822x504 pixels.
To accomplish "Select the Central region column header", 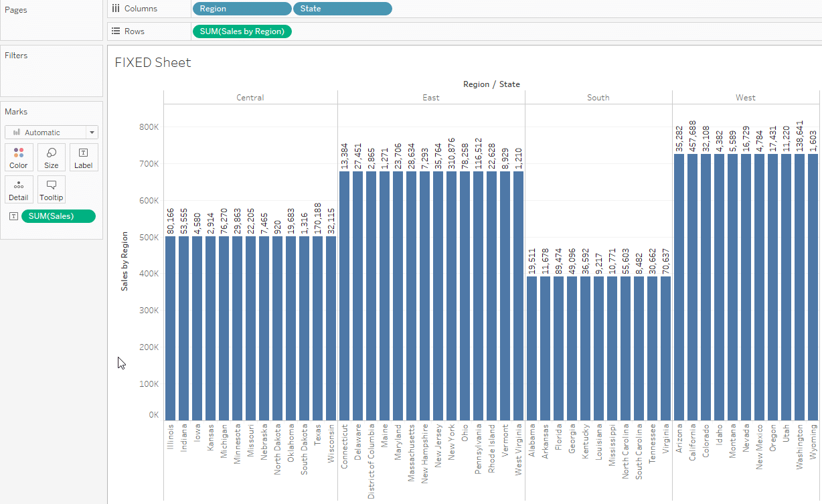I will click(x=250, y=97).
